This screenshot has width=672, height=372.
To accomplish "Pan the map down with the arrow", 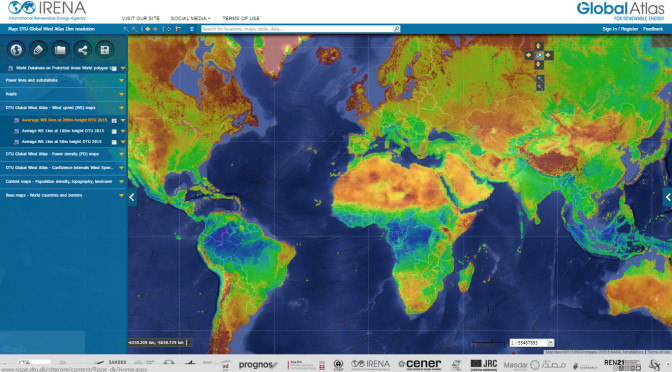I will coord(539,65).
